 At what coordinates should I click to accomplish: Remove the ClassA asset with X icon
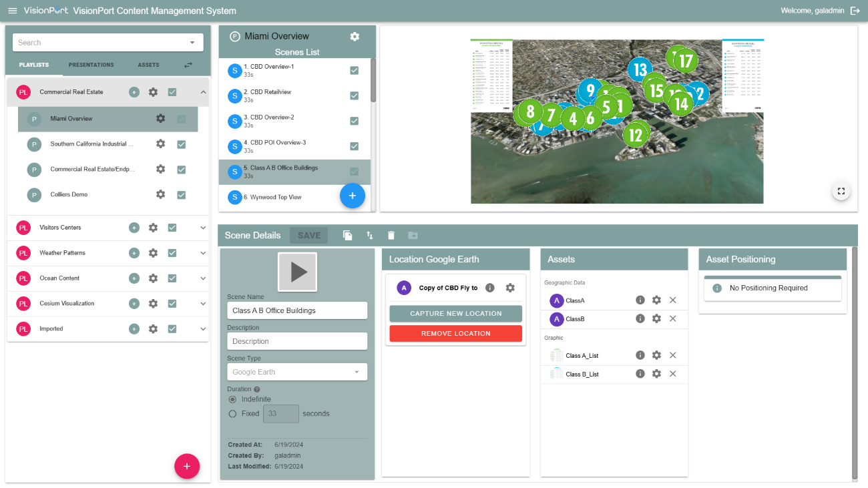(x=672, y=300)
